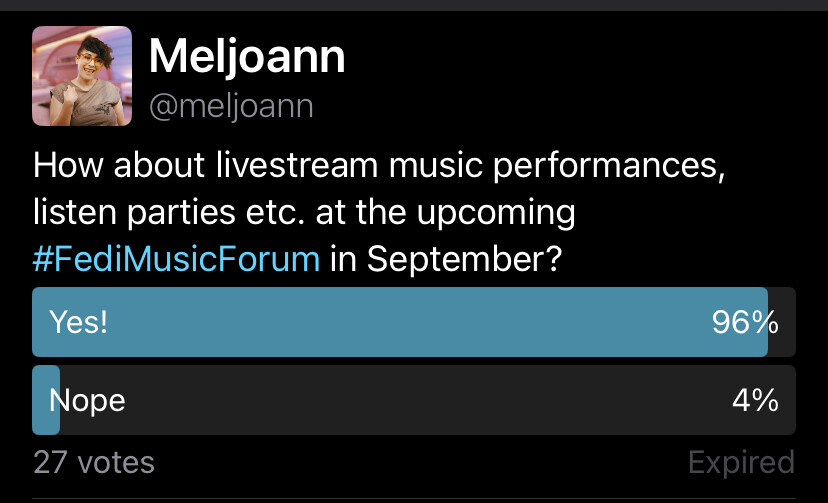Click the Meljoann display name
The width and height of the screenshot is (828, 503).
coord(247,57)
